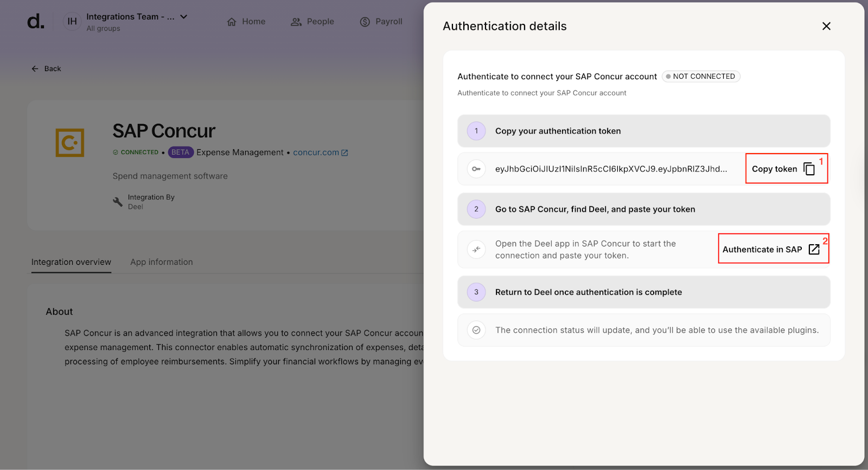The height and width of the screenshot is (470, 868).
Task: Click the Authenticate in SAP button
Action: (762, 250)
